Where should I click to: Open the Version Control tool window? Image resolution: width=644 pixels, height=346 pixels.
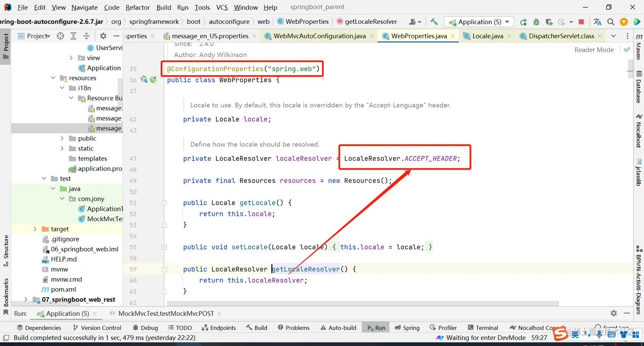tap(97, 328)
